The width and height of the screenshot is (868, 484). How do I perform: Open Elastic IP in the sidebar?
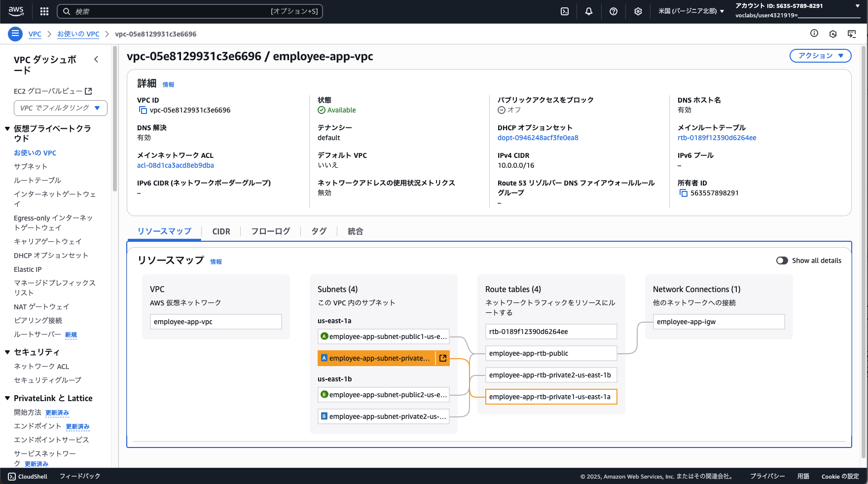pos(28,269)
